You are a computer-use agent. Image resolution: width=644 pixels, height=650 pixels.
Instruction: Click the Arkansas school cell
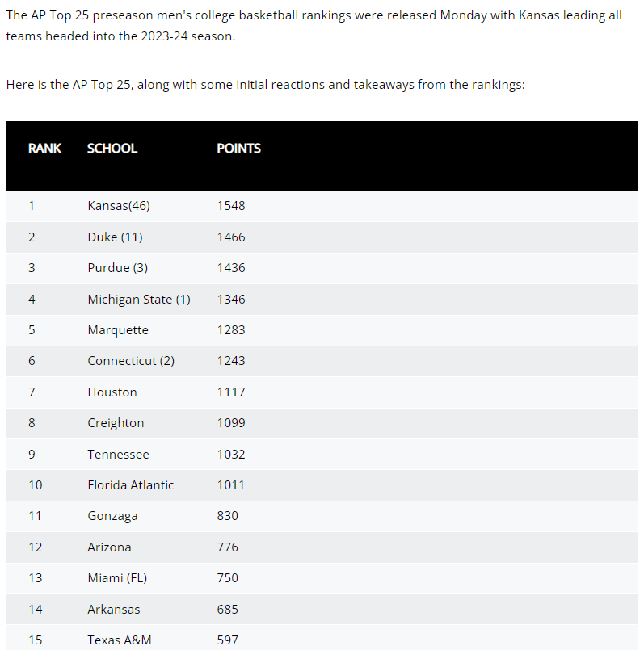pos(114,610)
